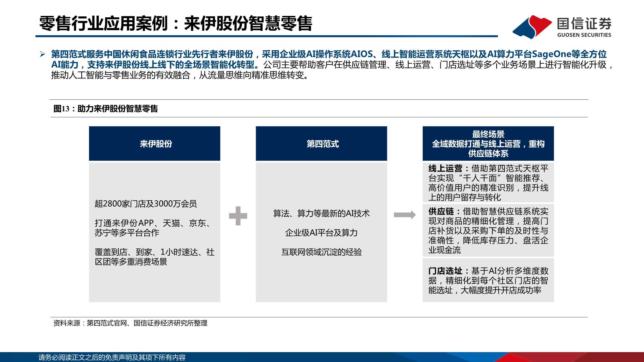Select text 算法、算力等最新的AI技术
644x362 pixels.
[321, 213]
